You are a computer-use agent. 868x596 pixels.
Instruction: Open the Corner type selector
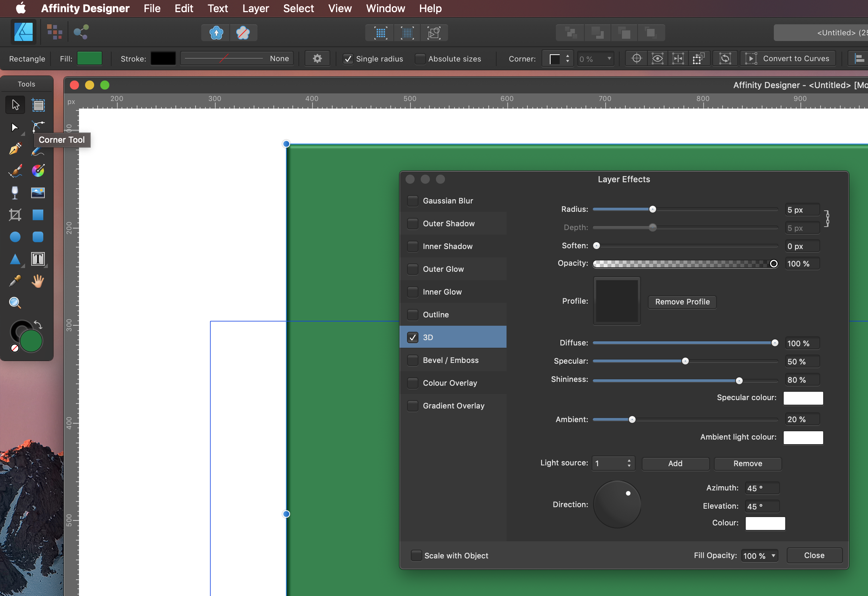click(557, 59)
